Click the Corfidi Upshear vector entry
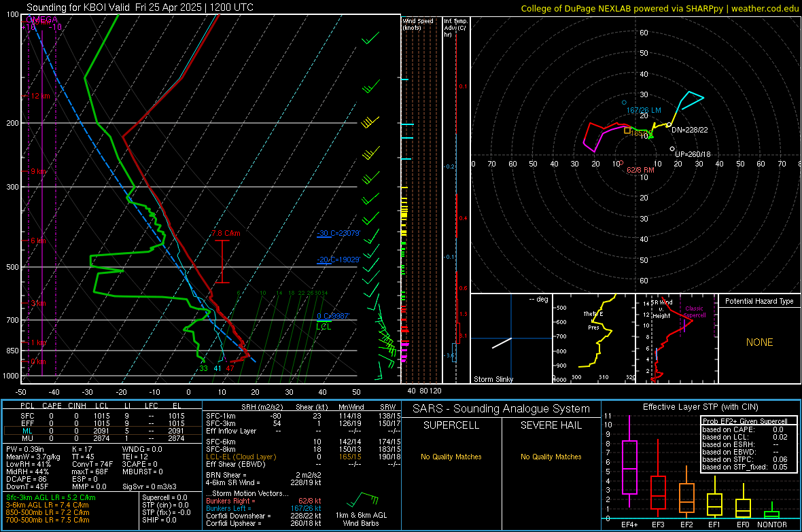The height and width of the screenshot is (532, 802). pyautogui.click(x=264, y=523)
